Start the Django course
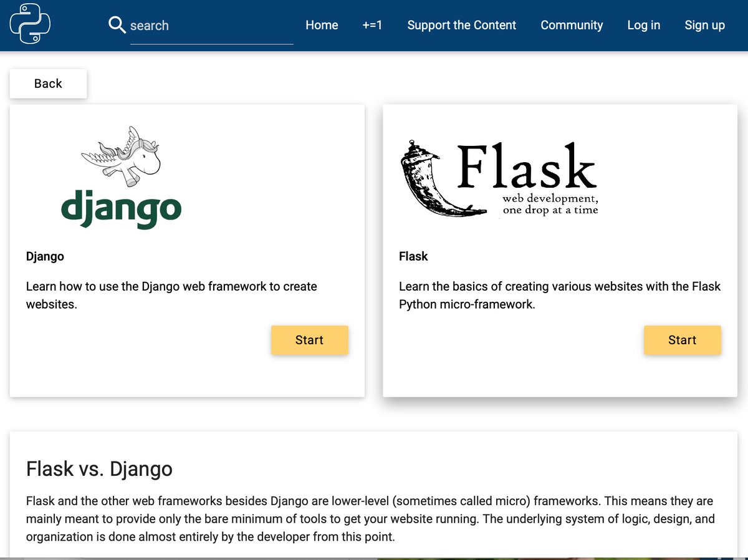The width and height of the screenshot is (748, 560). pos(309,340)
